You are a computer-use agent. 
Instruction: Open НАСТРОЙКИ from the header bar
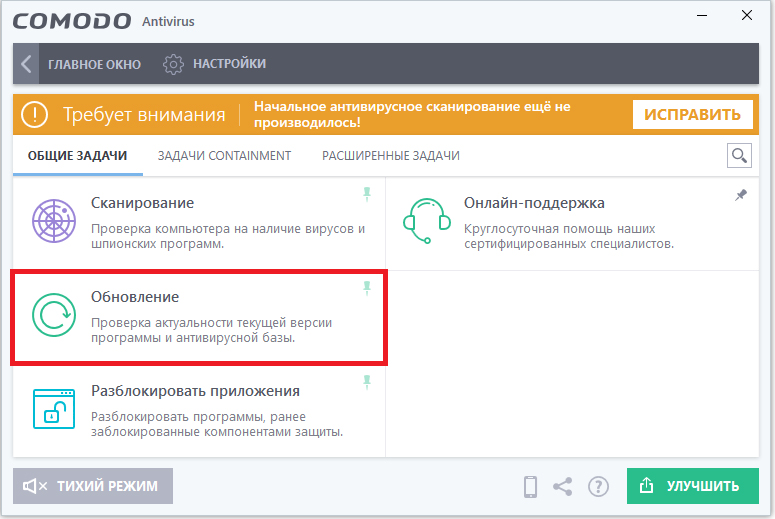pos(229,64)
